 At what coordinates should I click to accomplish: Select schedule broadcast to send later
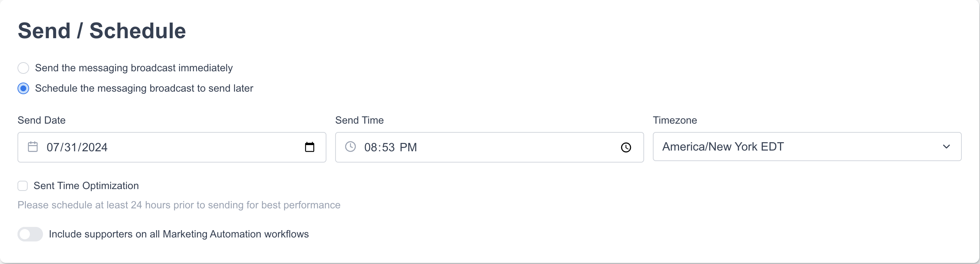pyautogui.click(x=24, y=88)
